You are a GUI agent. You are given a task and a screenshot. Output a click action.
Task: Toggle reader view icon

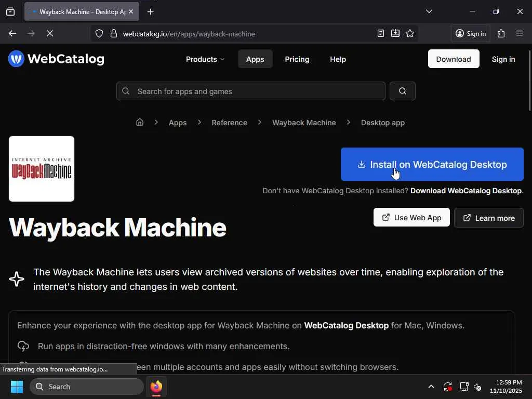tap(381, 33)
